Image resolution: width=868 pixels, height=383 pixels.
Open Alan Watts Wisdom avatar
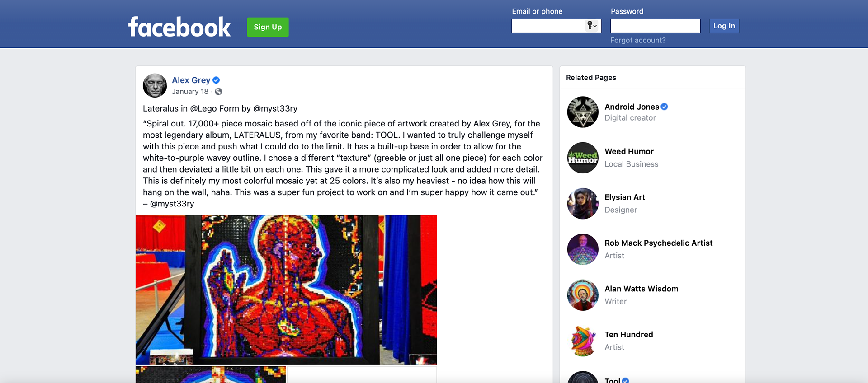(x=583, y=295)
